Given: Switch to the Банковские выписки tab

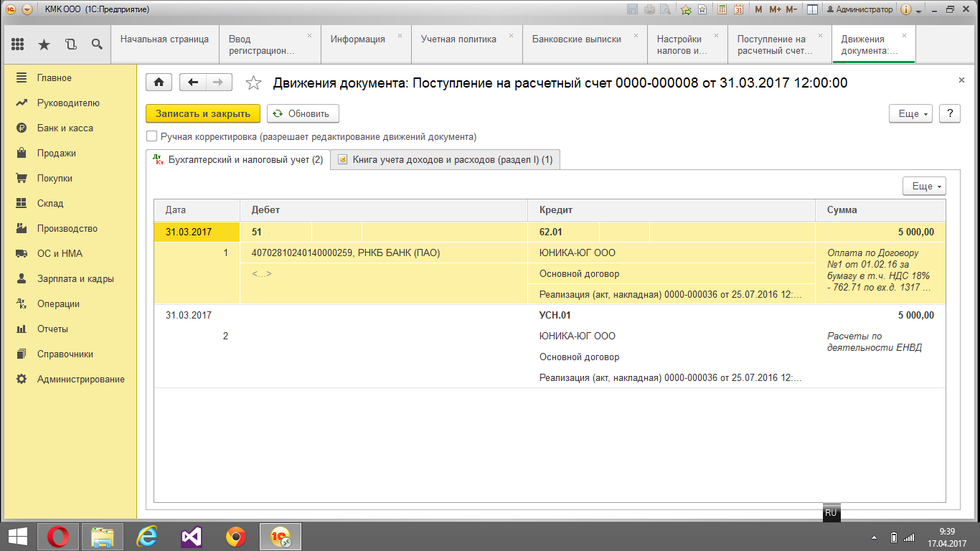Looking at the screenshot, I should tap(576, 39).
